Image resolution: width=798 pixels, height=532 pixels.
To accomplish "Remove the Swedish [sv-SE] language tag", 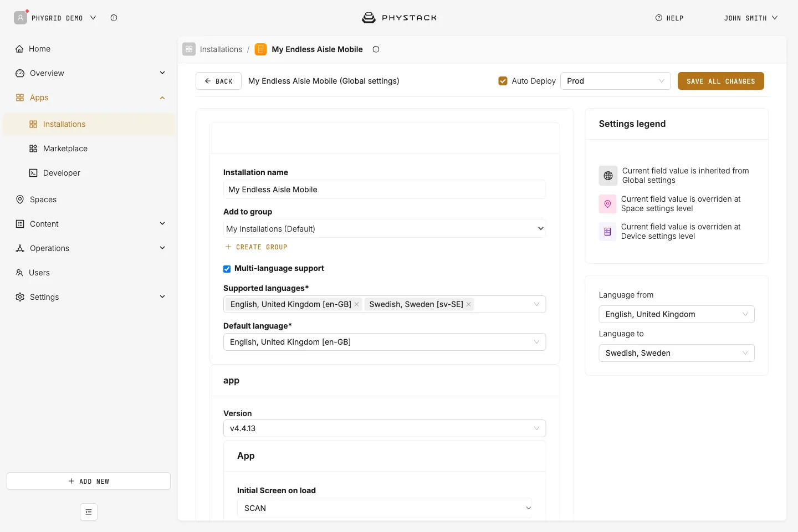I will tap(468, 304).
